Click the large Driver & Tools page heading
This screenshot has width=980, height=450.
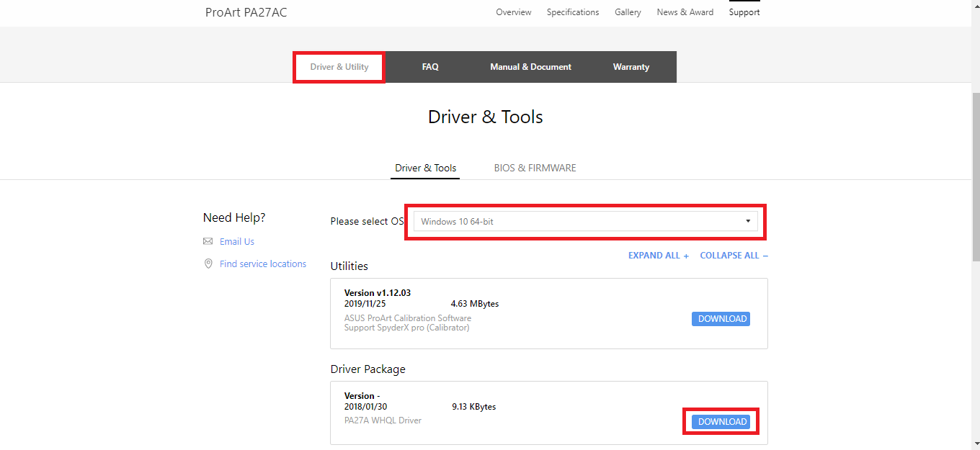pyautogui.click(x=486, y=117)
